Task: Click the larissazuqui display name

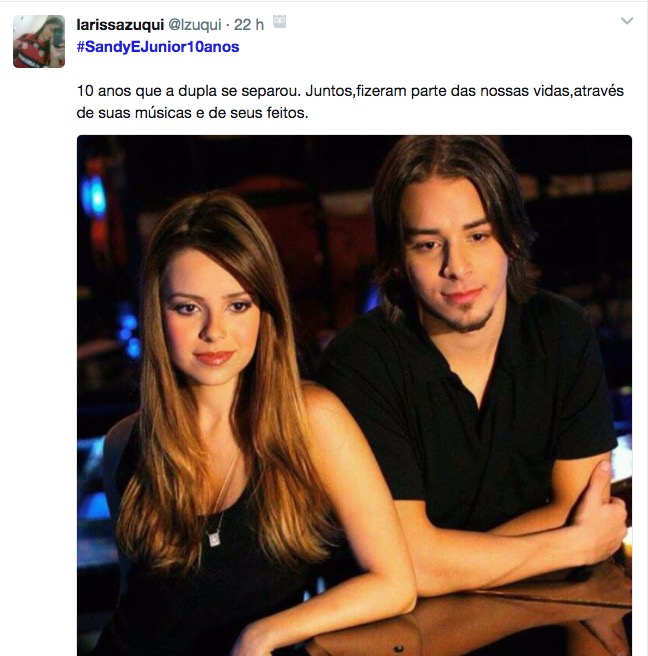Action: pyautogui.click(x=120, y=25)
